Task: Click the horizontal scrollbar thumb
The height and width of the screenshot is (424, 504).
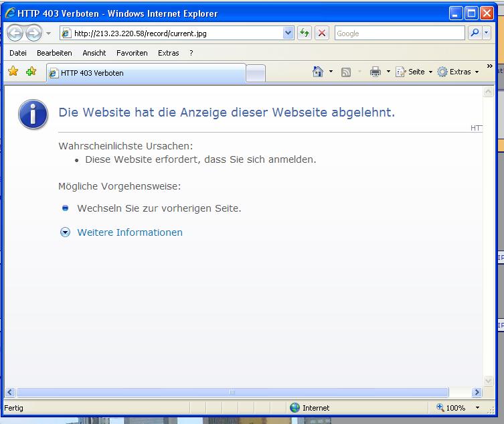Action: (232, 393)
